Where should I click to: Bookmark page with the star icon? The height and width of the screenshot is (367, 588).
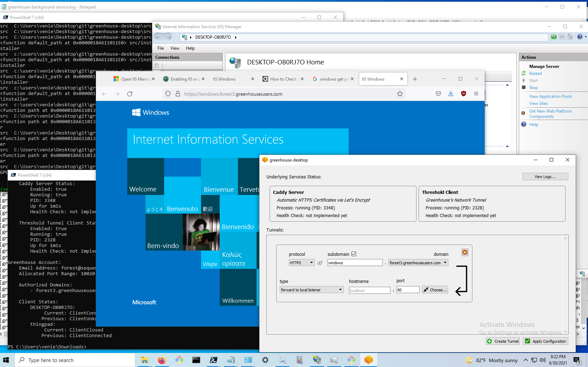point(400,94)
